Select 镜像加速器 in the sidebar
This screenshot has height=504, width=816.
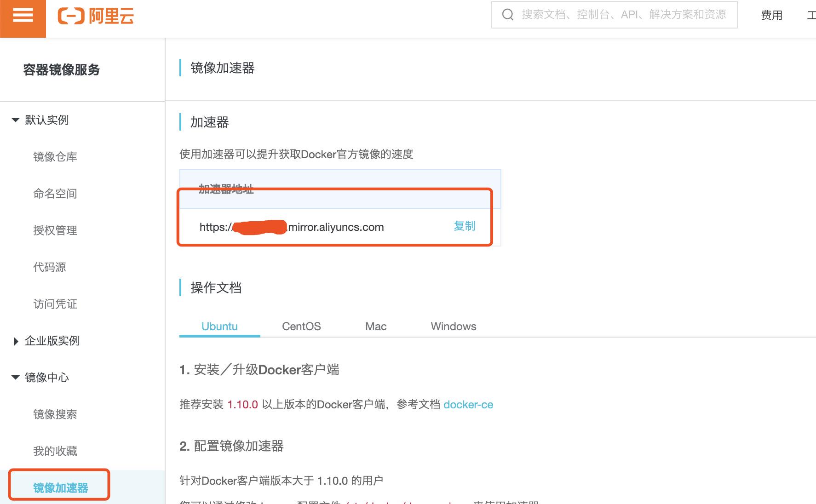(61, 487)
